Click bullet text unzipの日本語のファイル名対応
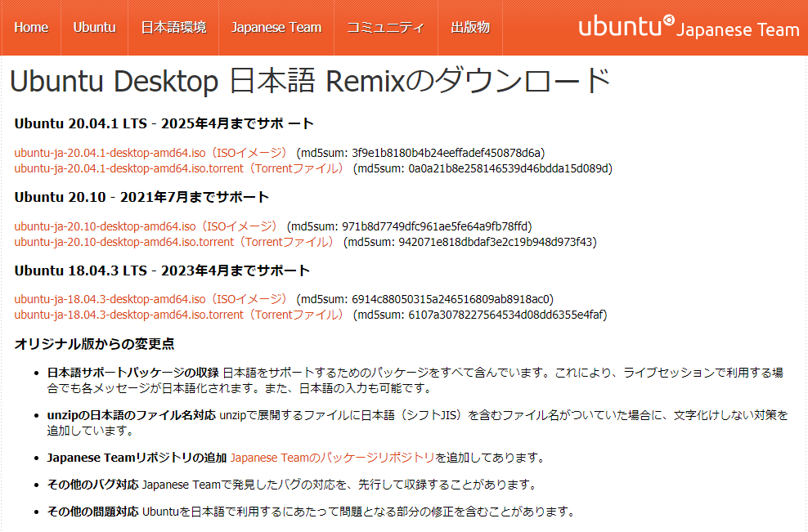 pyautogui.click(x=132, y=415)
